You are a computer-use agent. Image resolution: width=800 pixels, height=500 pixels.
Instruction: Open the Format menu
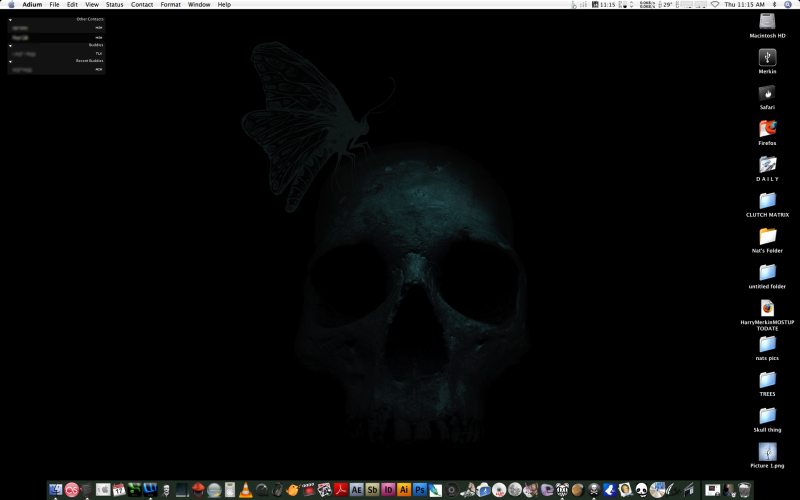pyautogui.click(x=170, y=4)
